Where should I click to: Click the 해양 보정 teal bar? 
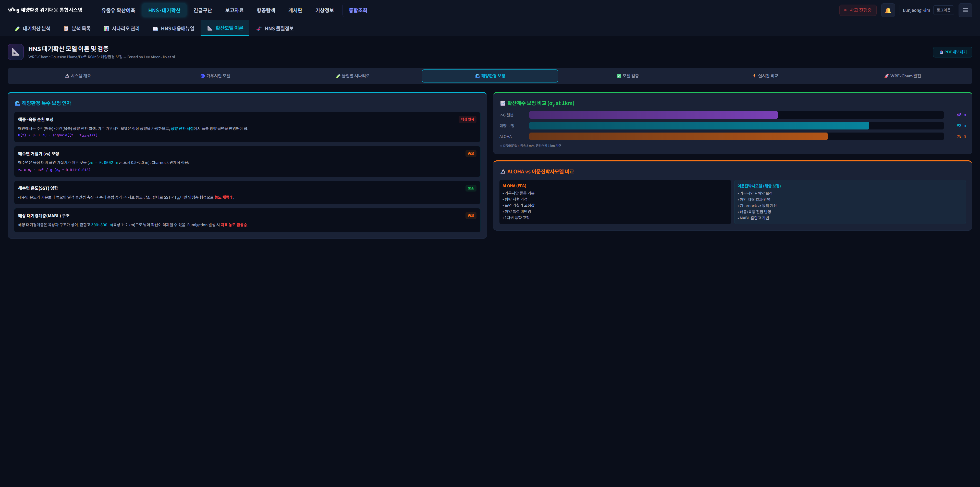[699, 126]
